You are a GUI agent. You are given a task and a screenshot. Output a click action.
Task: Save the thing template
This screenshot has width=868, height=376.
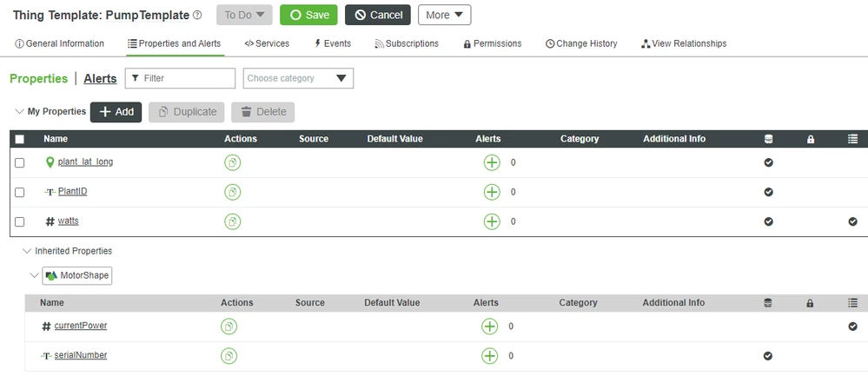[309, 15]
